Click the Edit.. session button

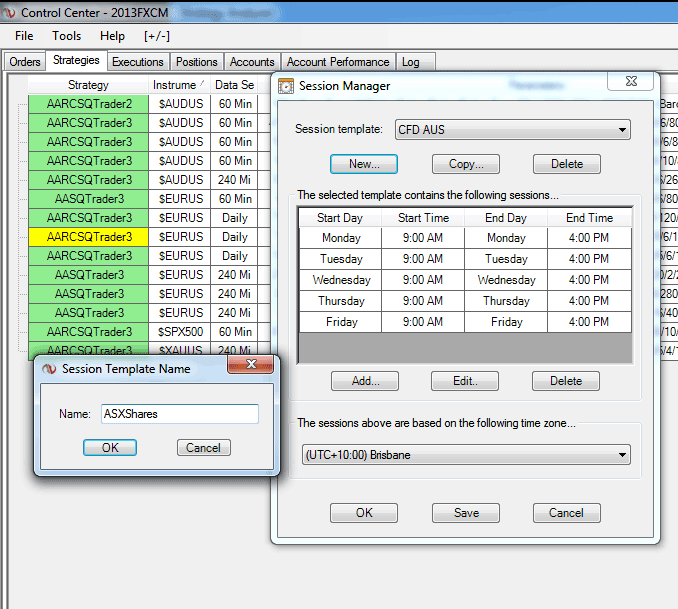pyautogui.click(x=465, y=381)
